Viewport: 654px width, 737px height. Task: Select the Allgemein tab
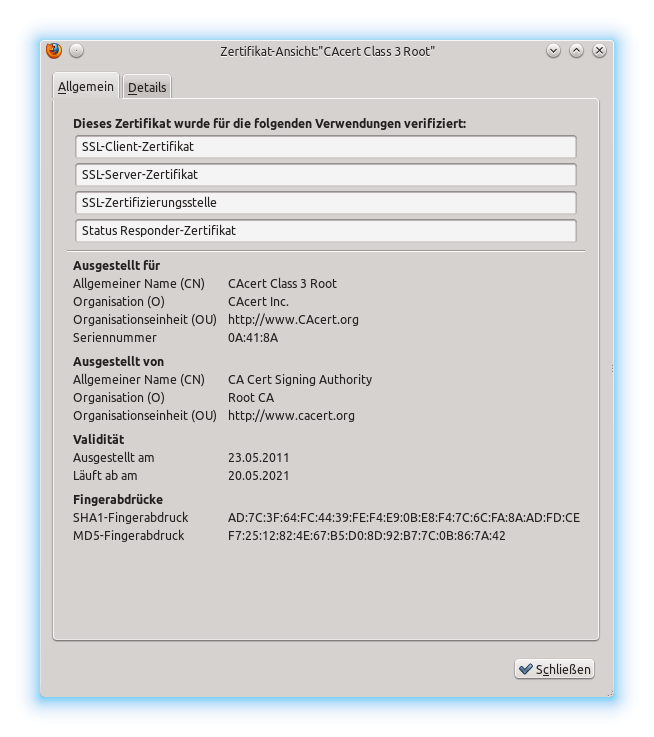86,86
